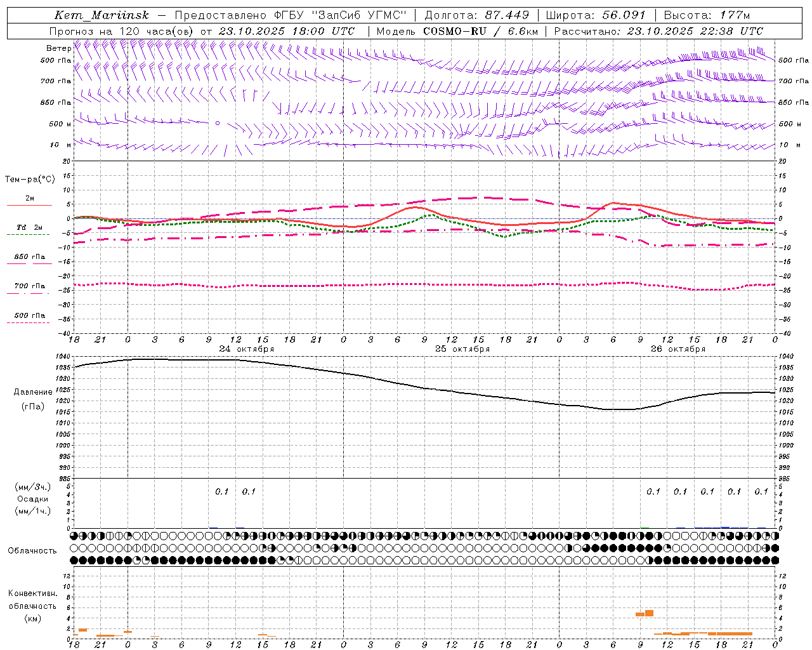Image resolution: width=812 pixels, height=650 pixels.
Task: Click the (мм/3ч.) precipitation unit label
Action: click(33, 487)
